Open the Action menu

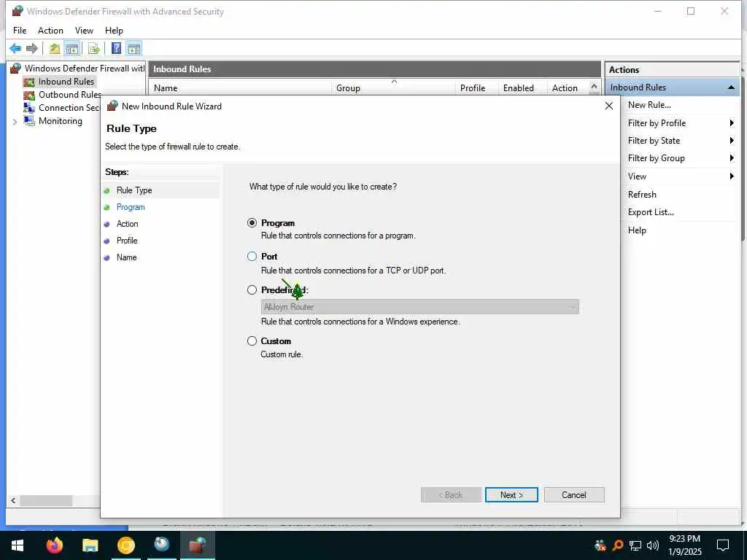pyautogui.click(x=50, y=31)
